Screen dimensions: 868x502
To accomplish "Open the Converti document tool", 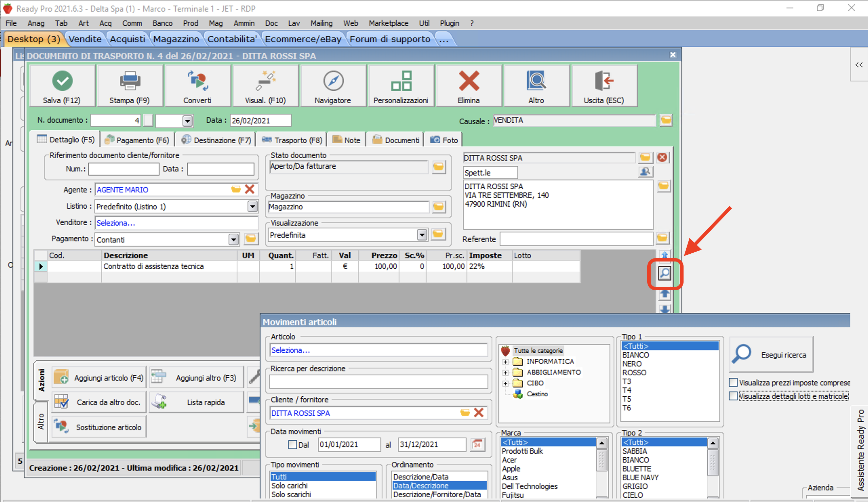I will (197, 86).
